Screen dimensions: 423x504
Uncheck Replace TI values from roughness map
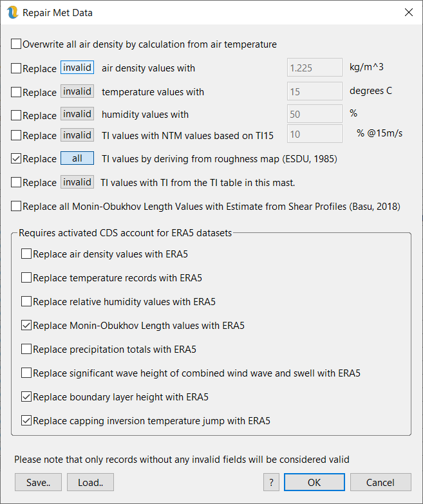coord(16,158)
